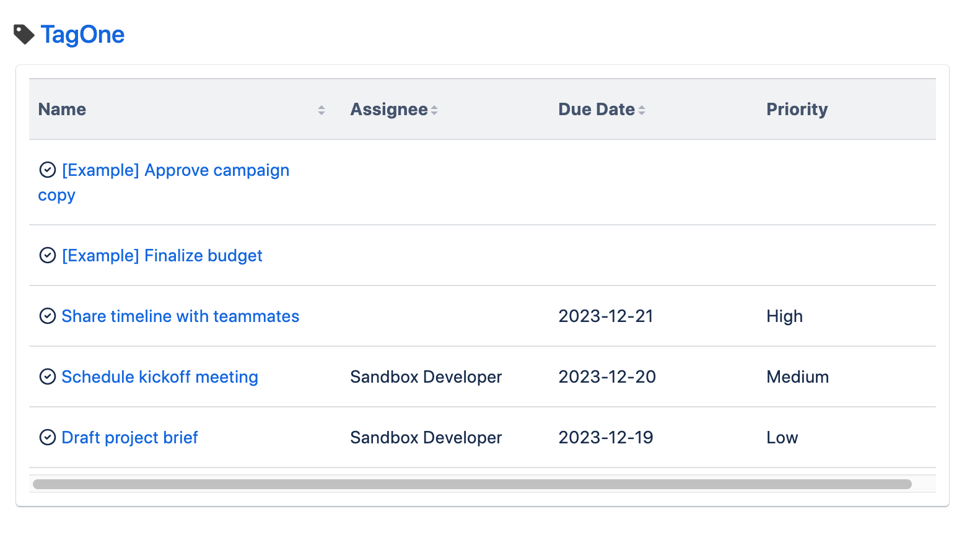980x535 pixels.
Task: Click the Assignee column header text
Action: pyautogui.click(x=388, y=110)
